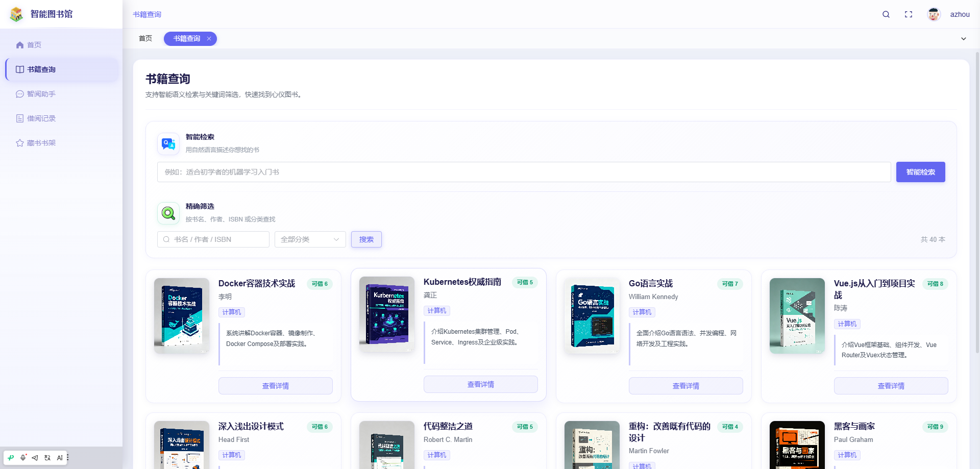View details of Vue.js从入门到项目实战
Screen dimensions: 980x469
click(891, 386)
